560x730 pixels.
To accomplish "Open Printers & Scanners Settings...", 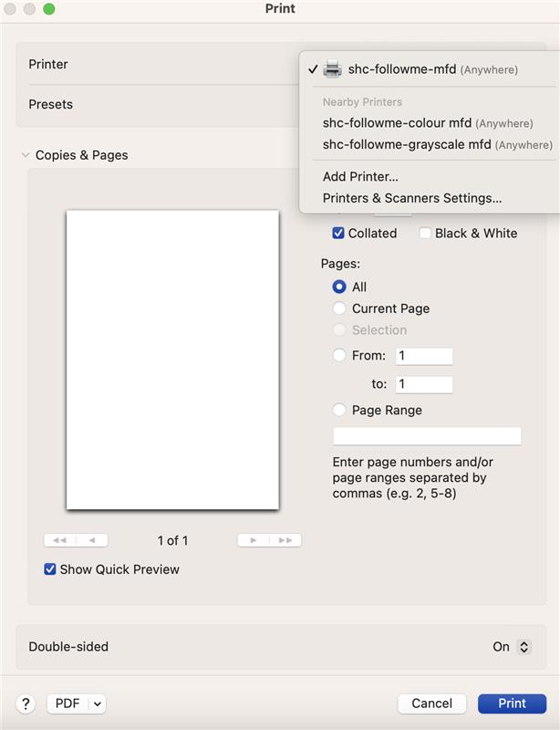I will pyautogui.click(x=412, y=198).
